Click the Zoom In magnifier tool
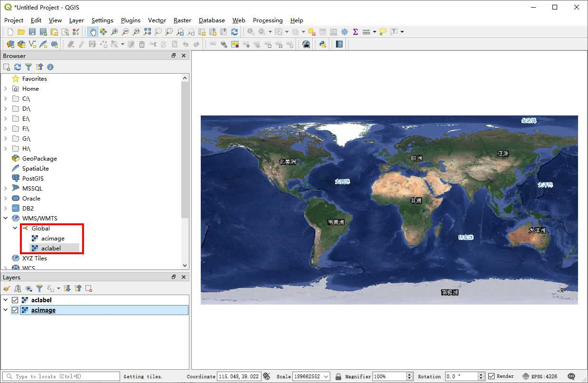The image size is (588, 383). 114,32
